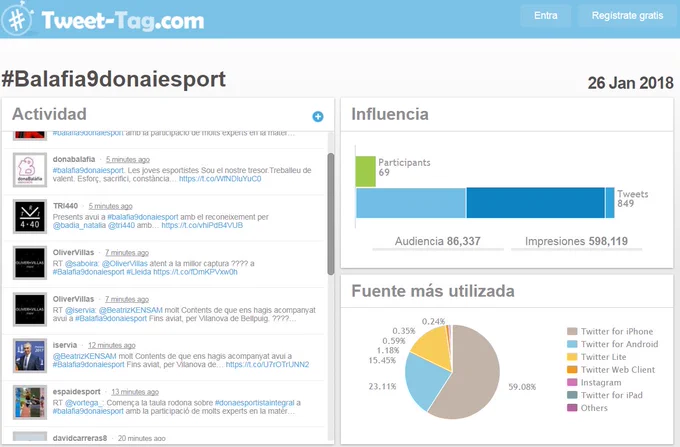Screen dimensions: 680x447
Task: Click the @saboira mention
Action: pos(82,263)
